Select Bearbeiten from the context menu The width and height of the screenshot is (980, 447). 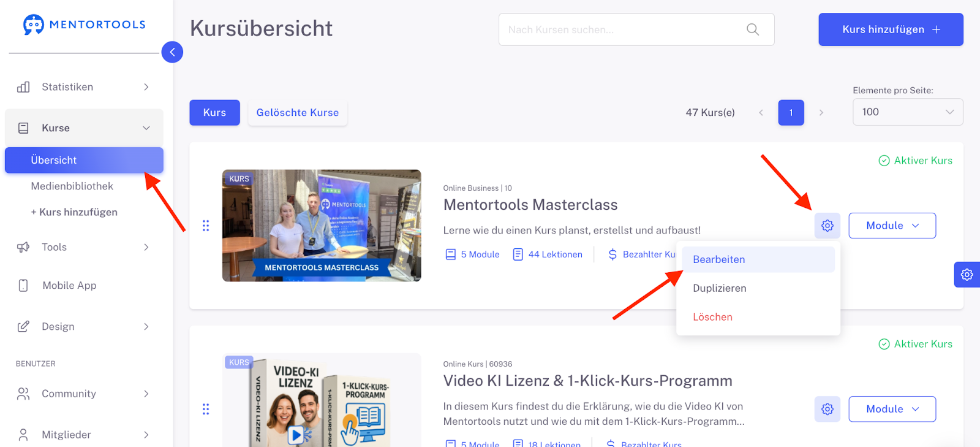758,259
